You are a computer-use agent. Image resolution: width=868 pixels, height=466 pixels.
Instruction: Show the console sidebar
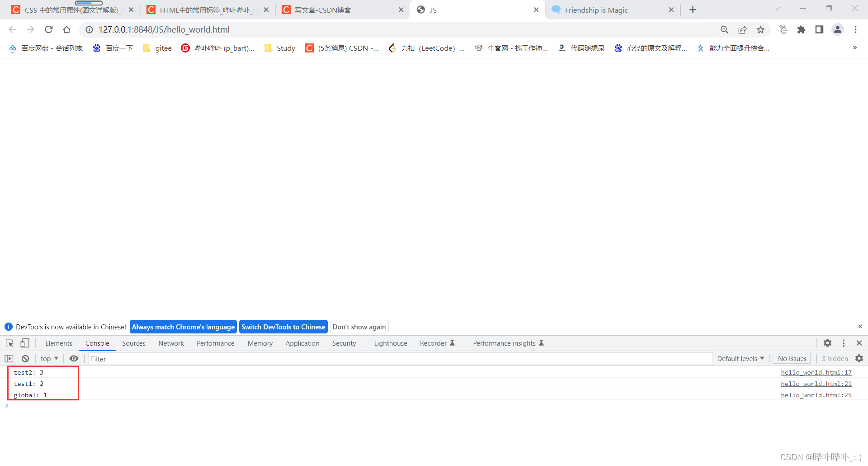(9, 358)
